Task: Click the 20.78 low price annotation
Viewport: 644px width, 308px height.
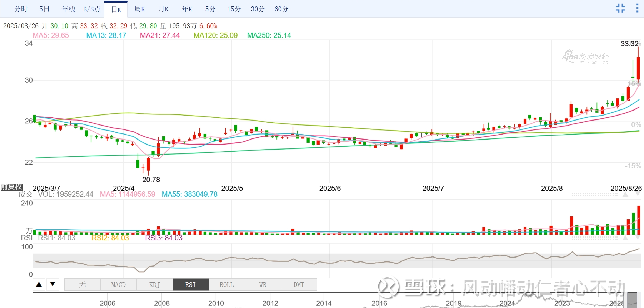Action: point(151,180)
